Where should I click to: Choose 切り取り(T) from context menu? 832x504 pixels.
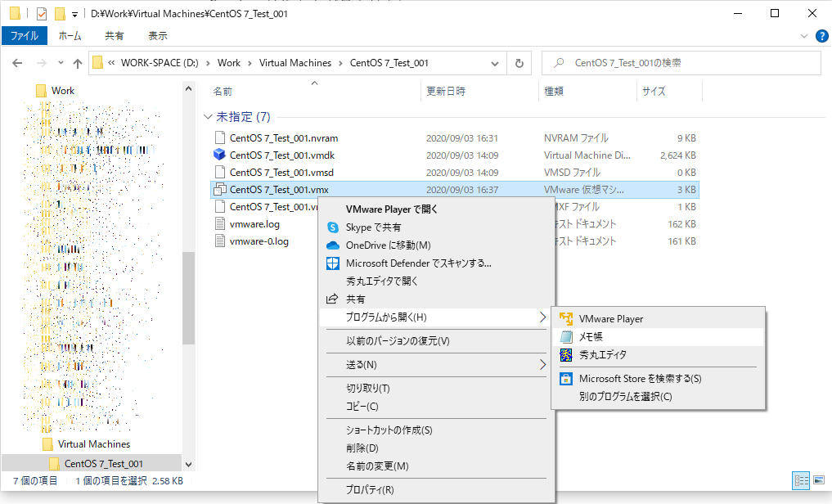point(367,389)
